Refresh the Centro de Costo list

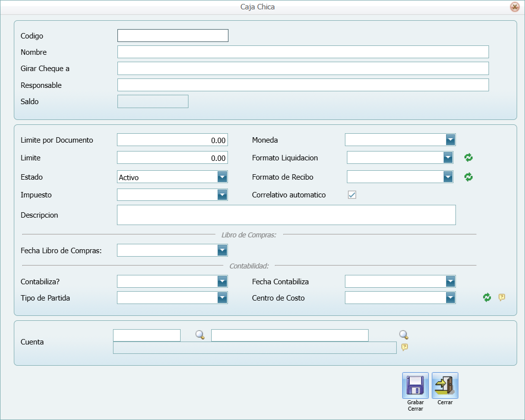click(x=487, y=297)
